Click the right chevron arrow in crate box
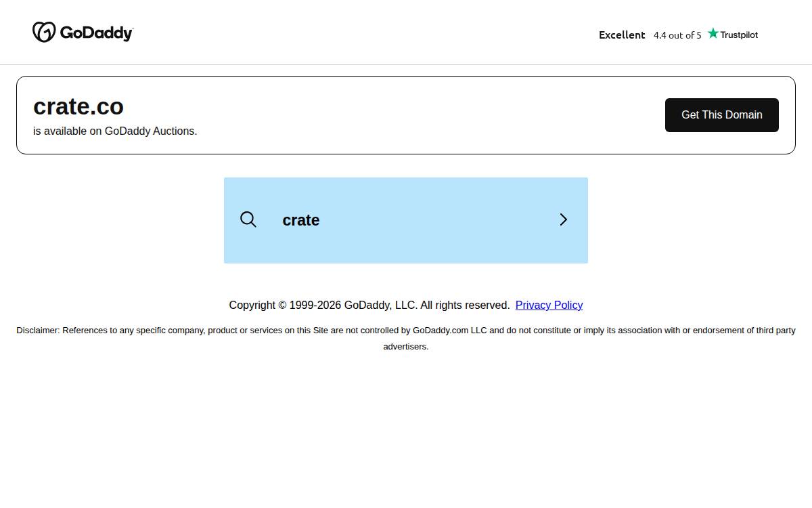The width and height of the screenshot is (812, 508). point(563,219)
